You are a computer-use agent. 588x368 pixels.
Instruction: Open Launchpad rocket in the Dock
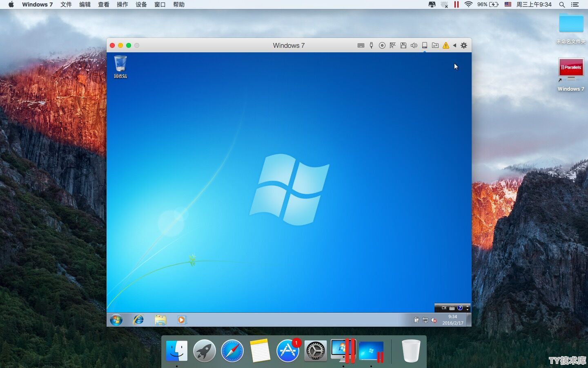tap(205, 351)
